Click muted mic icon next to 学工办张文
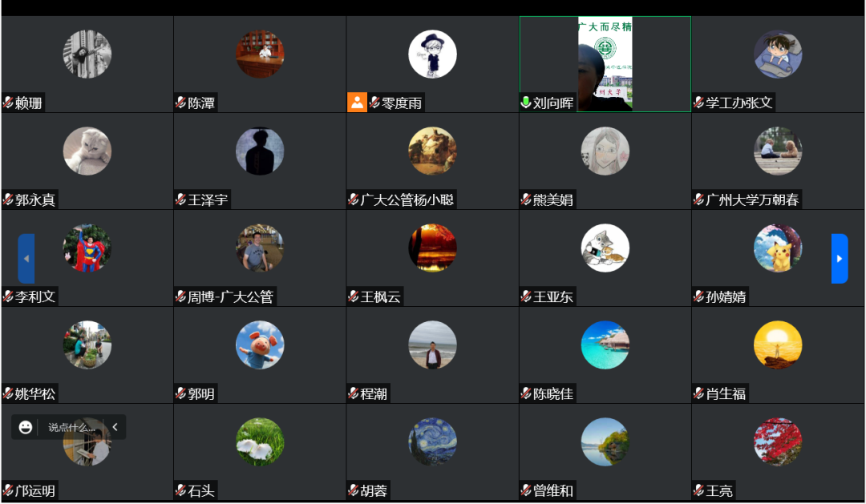This screenshot has height=504, width=866. (698, 102)
